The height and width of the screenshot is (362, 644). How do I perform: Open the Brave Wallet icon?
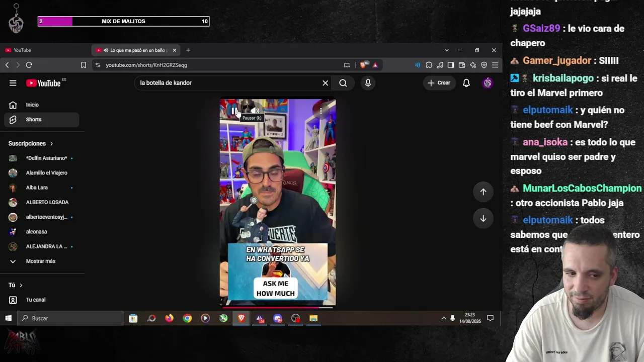pyautogui.click(x=462, y=65)
